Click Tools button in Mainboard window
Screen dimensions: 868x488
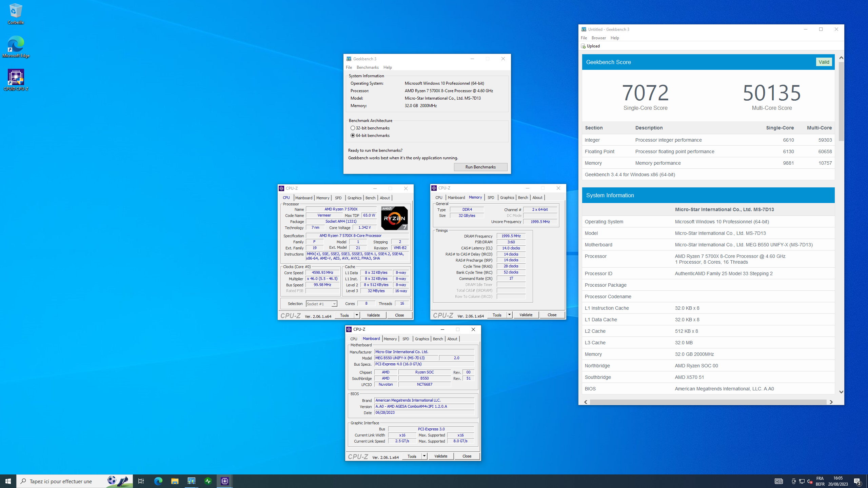[x=412, y=456]
